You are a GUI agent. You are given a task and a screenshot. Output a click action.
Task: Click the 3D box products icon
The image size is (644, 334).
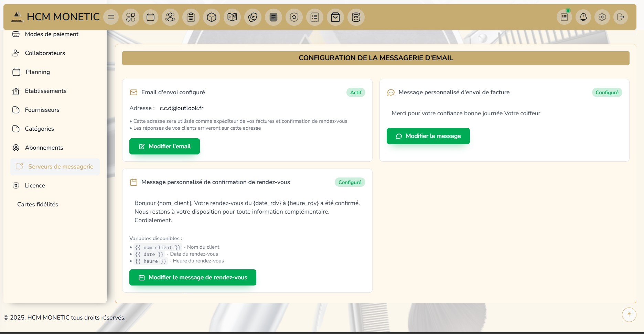212,17
